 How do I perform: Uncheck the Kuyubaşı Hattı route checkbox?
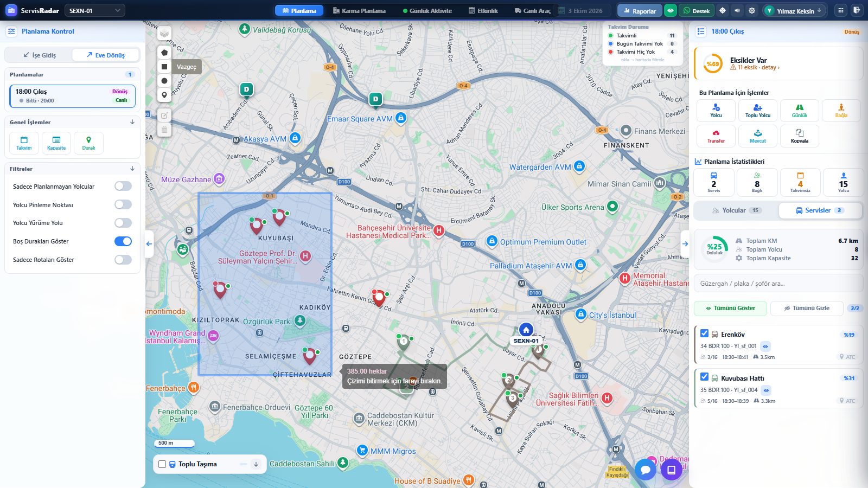pos(704,377)
